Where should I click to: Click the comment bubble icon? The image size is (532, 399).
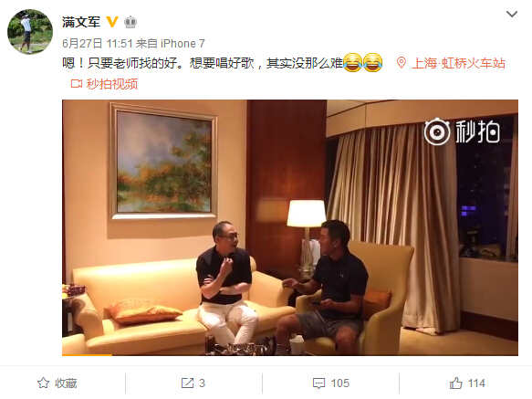(318, 383)
